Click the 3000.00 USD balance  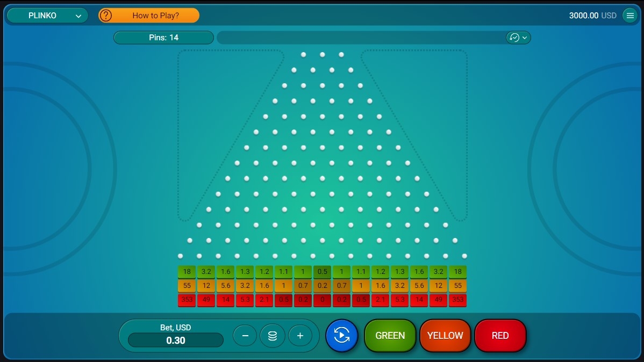click(x=592, y=16)
